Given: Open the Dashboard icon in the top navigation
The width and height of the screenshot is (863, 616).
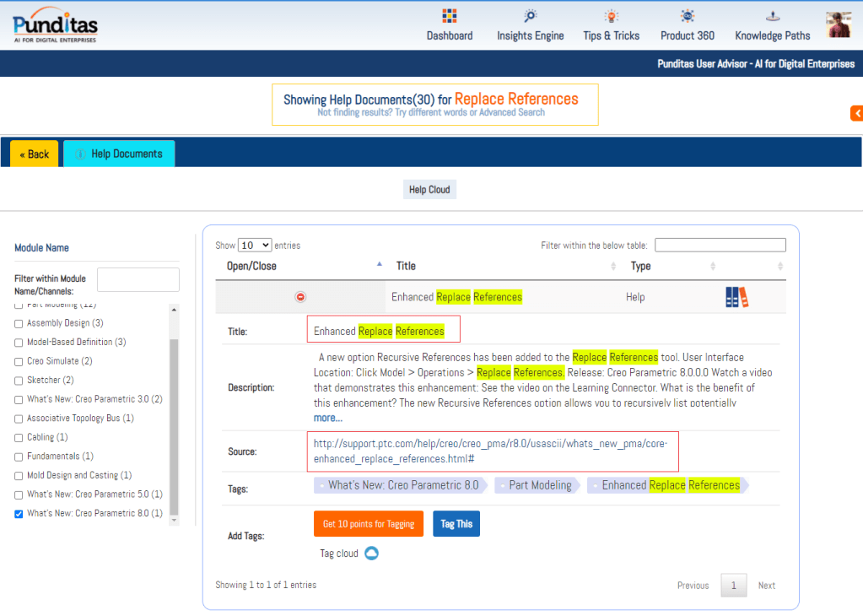Looking at the screenshot, I should (449, 16).
